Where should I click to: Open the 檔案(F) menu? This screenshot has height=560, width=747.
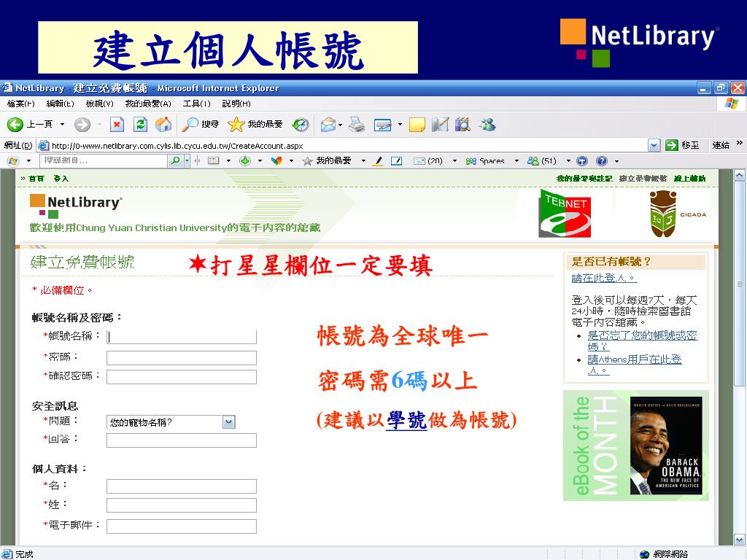tap(21, 104)
